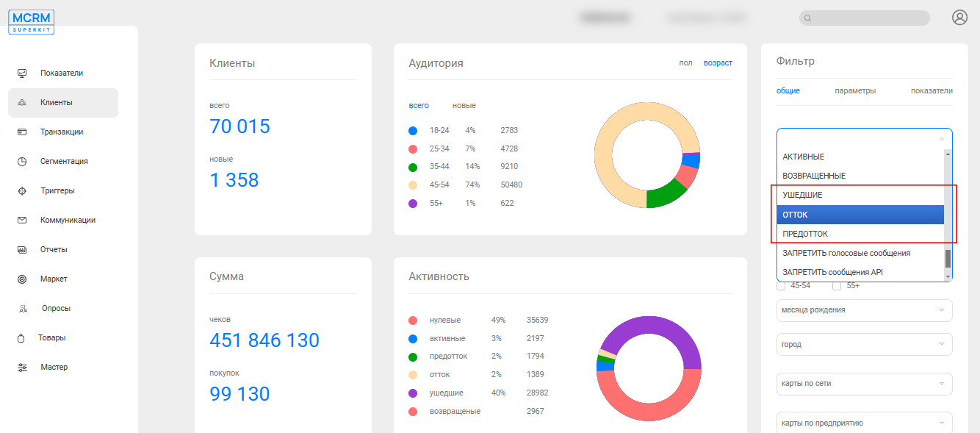Image resolution: width=980 pixels, height=433 pixels.
Task: Click the dropdown list scroll-down arrow
Action: coord(948,276)
